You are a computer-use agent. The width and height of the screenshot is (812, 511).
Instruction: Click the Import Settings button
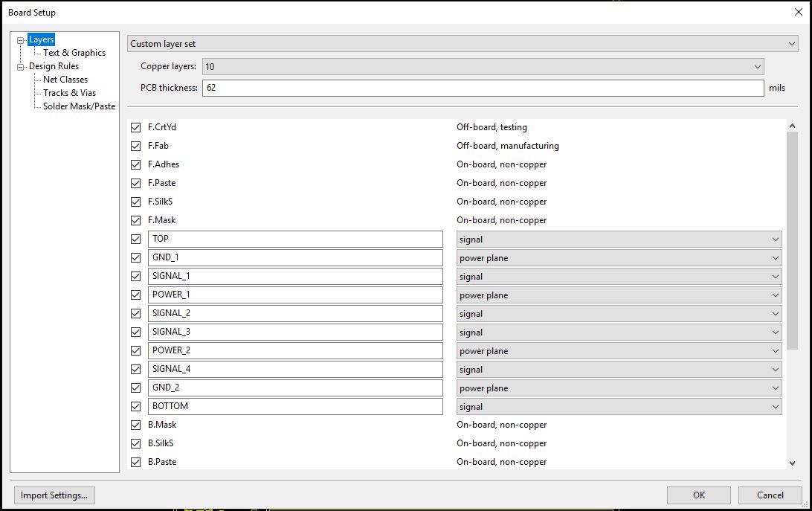(54, 495)
